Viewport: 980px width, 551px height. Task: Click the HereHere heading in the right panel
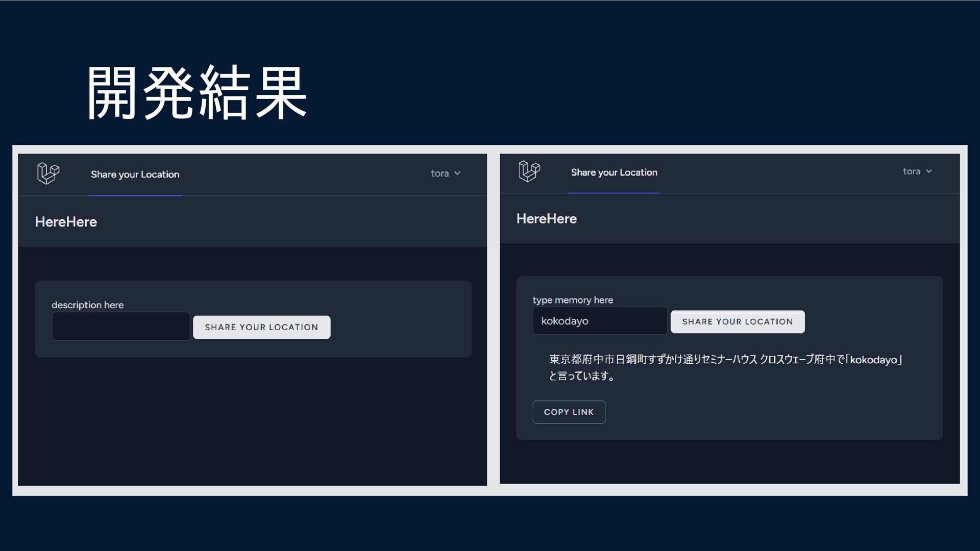pyautogui.click(x=547, y=219)
